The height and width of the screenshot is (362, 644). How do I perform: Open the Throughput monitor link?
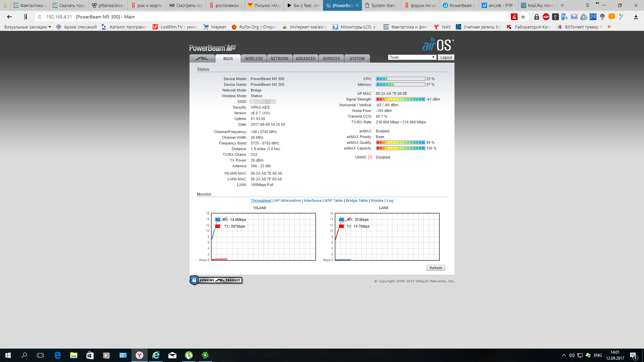(x=261, y=200)
